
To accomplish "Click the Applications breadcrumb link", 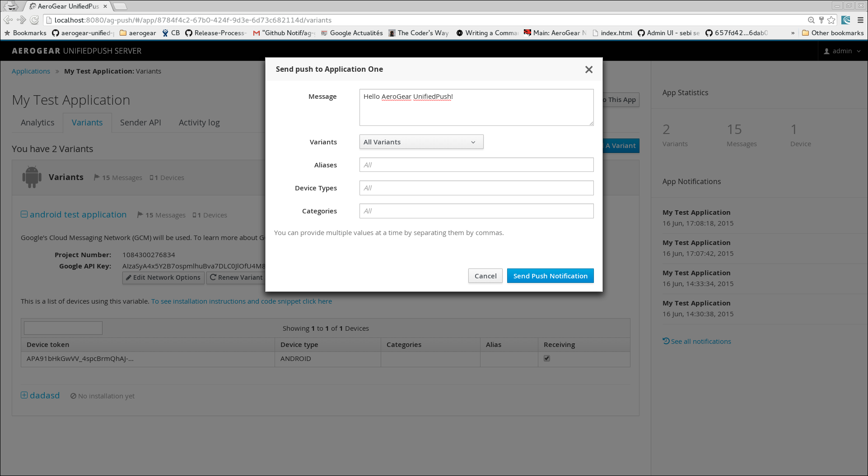I will [x=31, y=71].
